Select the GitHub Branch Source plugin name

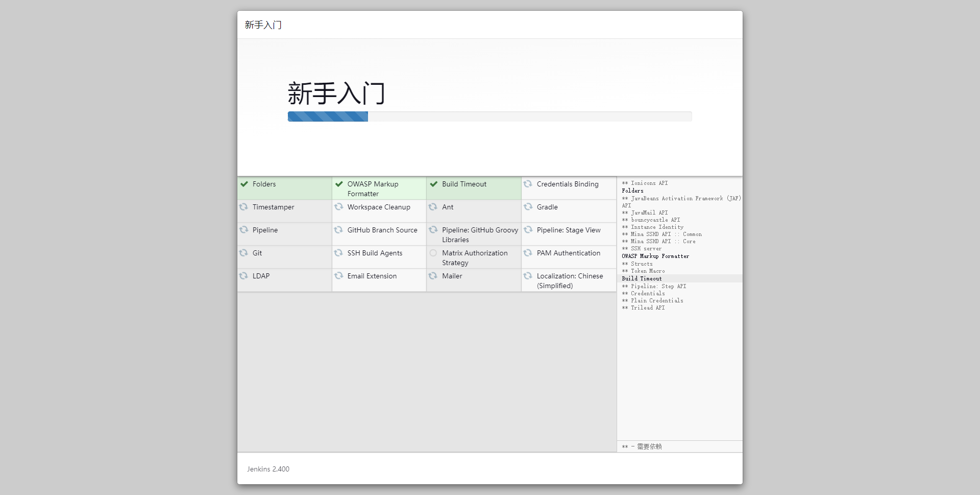coord(382,230)
